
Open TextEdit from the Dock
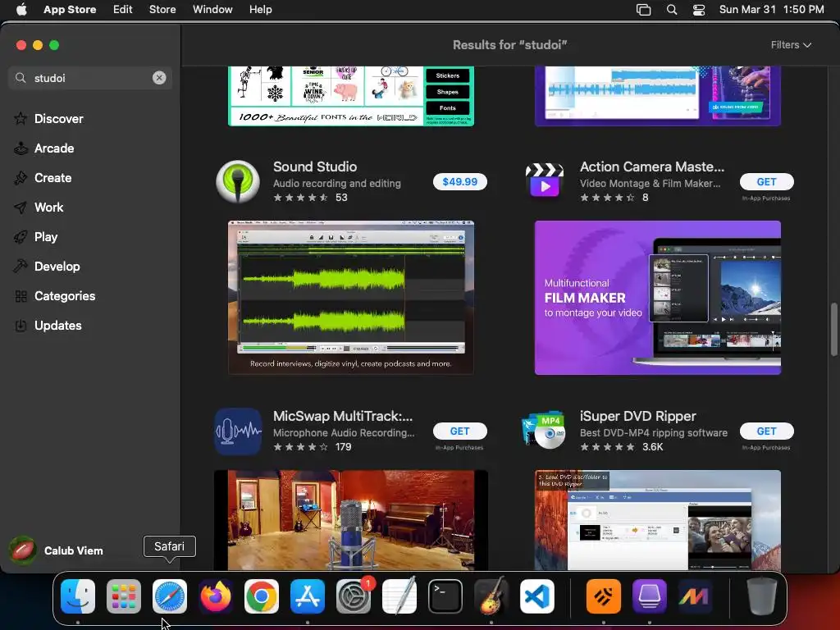(399, 596)
